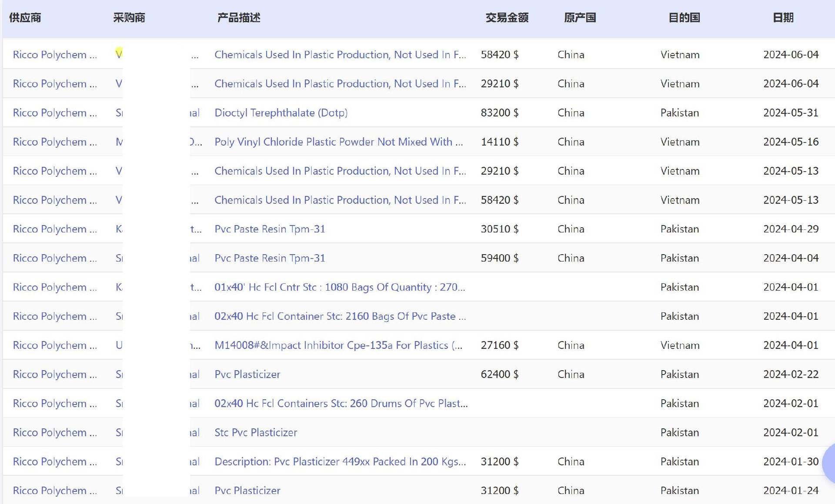Select the 59400 $ transaction amount
The width and height of the screenshot is (835, 504).
point(500,258)
